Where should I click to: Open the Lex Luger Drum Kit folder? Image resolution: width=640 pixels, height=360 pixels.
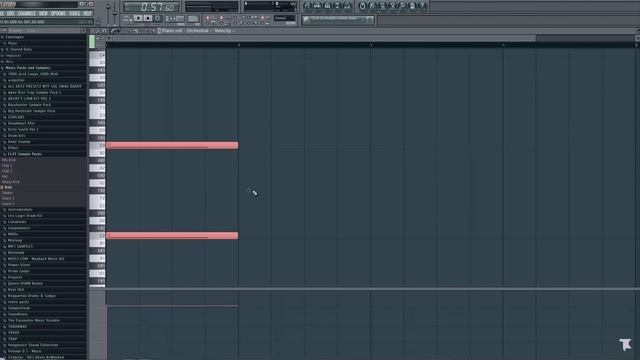(x=25, y=216)
